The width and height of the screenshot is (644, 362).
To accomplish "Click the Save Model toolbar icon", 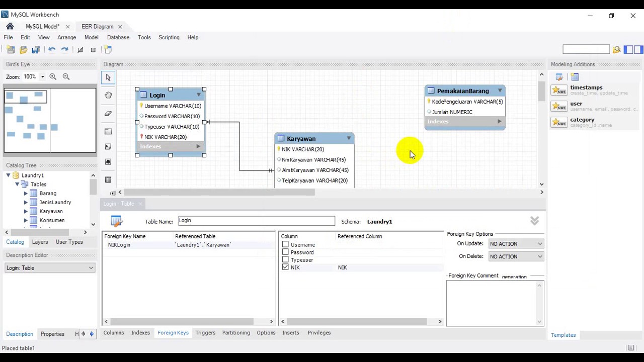I will pos(36,49).
